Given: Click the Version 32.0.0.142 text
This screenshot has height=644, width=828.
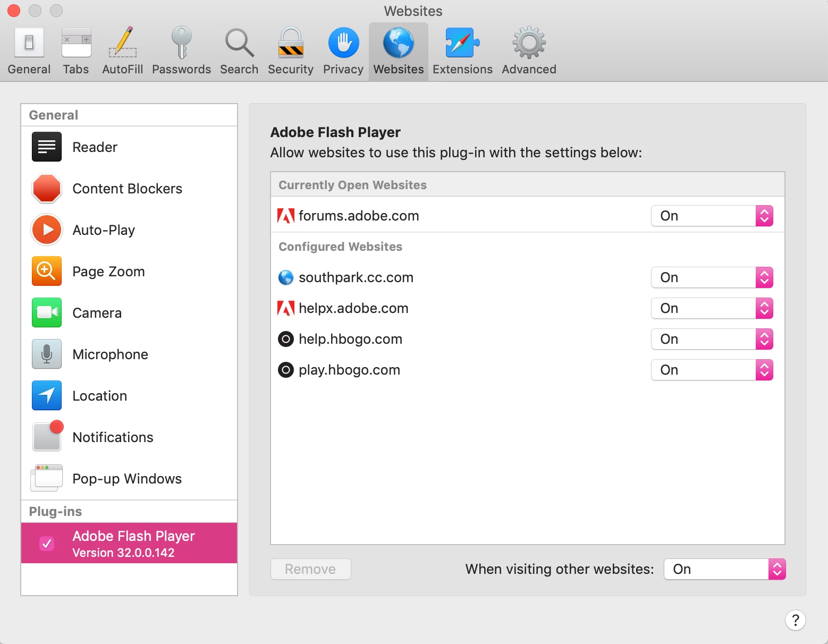Looking at the screenshot, I should click(x=123, y=553).
